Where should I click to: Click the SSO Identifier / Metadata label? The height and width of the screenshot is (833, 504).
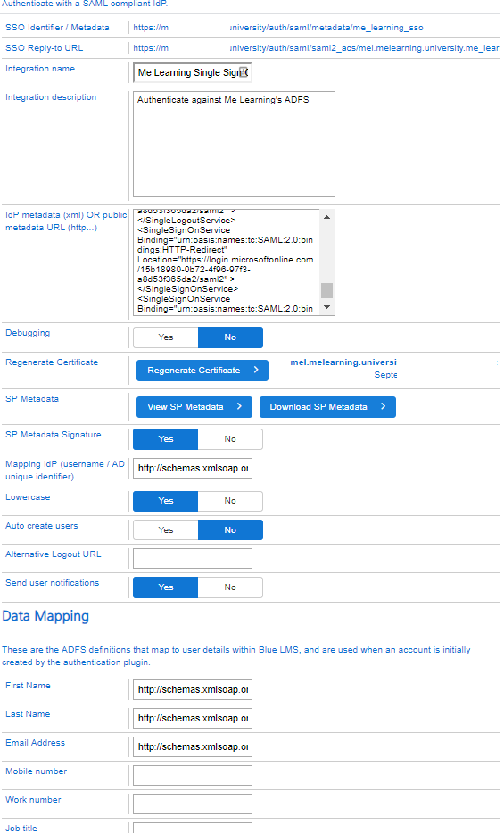pos(57,28)
